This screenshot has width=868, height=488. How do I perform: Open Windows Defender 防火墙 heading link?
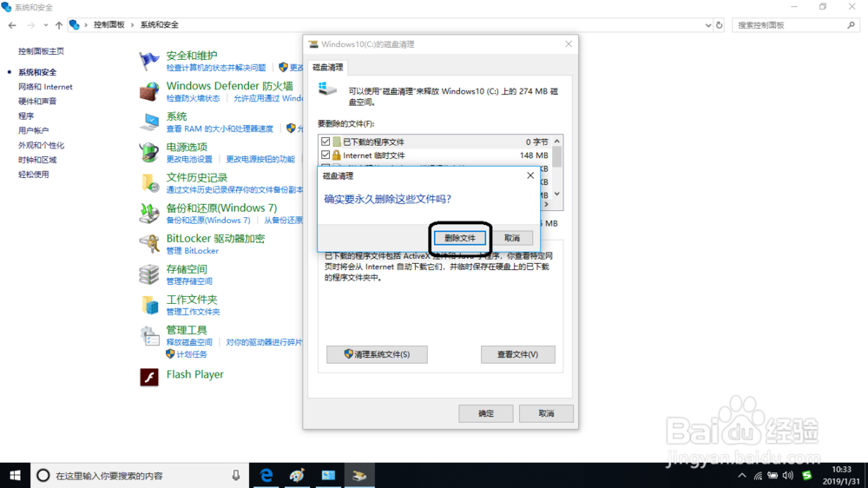(230, 86)
